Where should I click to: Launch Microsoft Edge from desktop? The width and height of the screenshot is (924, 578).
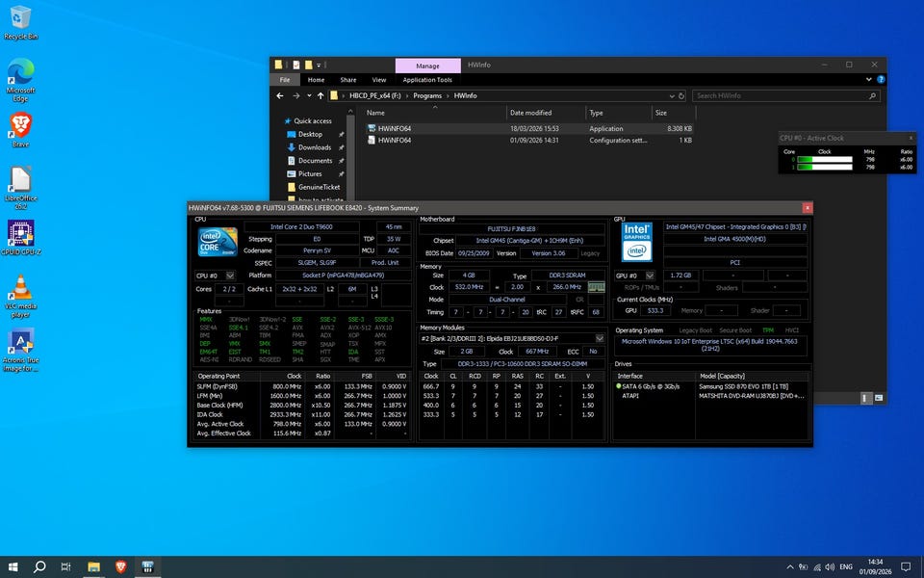(20, 80)
